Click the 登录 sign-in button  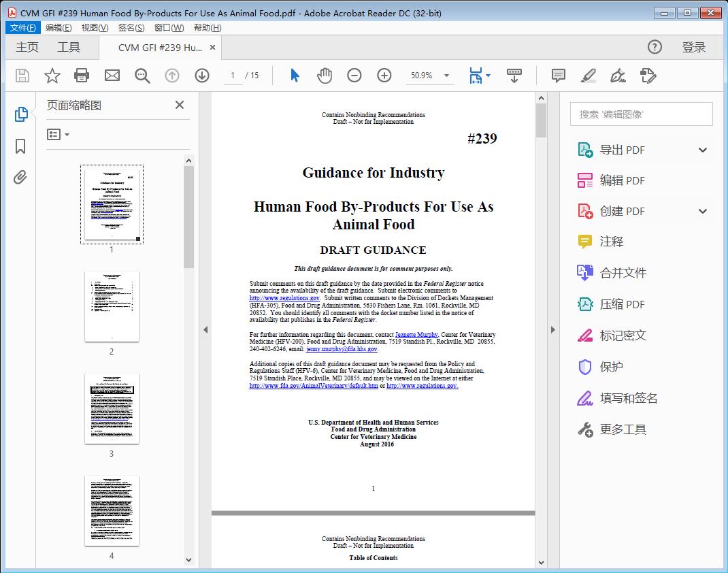[x=693, y=47]
